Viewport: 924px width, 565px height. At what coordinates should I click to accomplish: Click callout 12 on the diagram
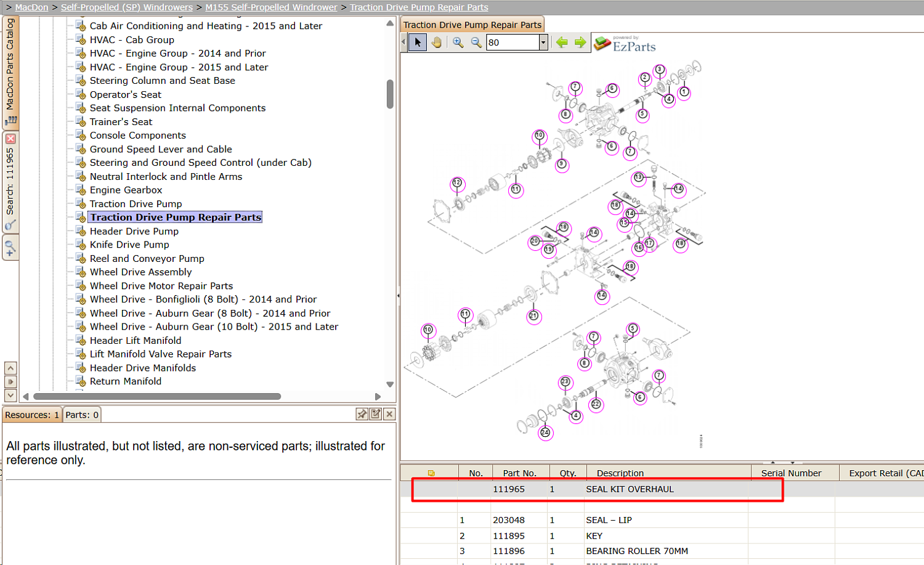click(457, 183)
